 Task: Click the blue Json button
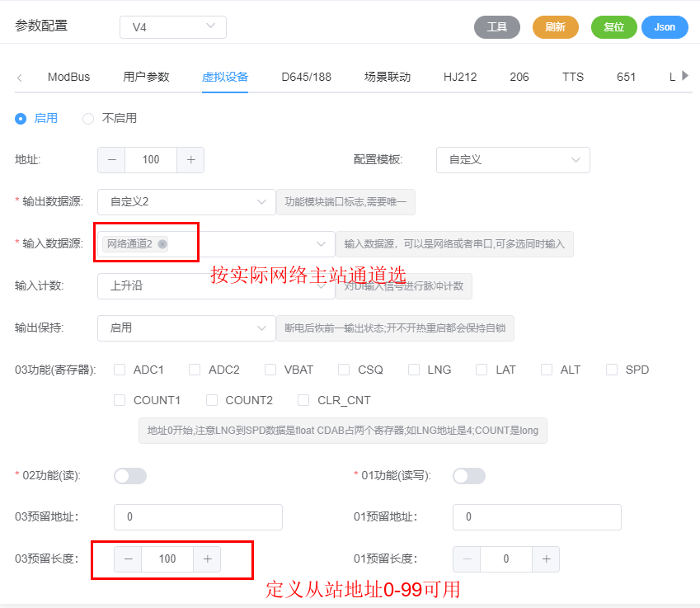(665, 27)
